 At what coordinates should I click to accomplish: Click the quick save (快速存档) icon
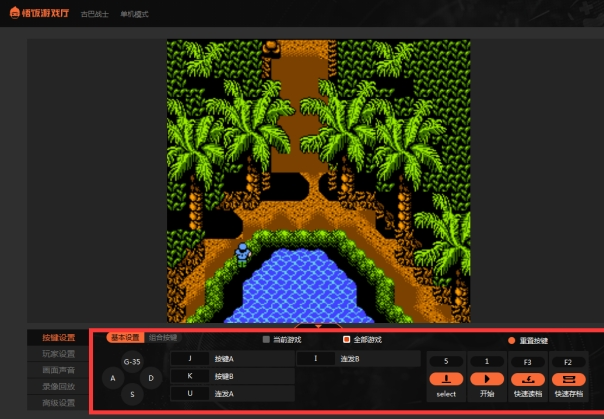(x=568, y=379)
